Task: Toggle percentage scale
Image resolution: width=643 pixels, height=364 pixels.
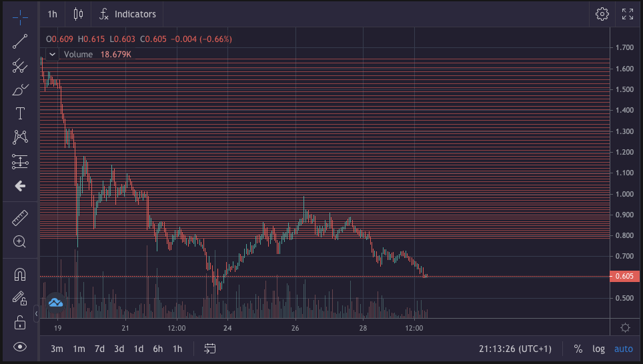Action: [578, 349]
